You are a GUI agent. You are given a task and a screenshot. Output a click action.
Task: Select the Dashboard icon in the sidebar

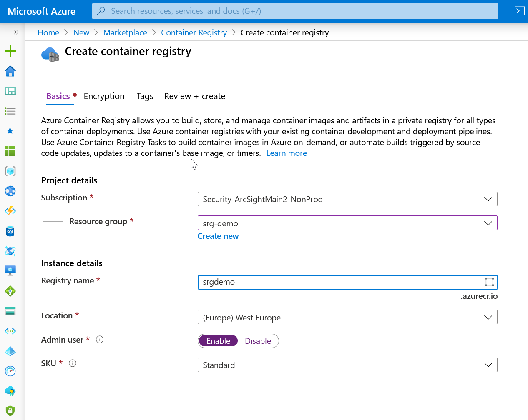10,91
